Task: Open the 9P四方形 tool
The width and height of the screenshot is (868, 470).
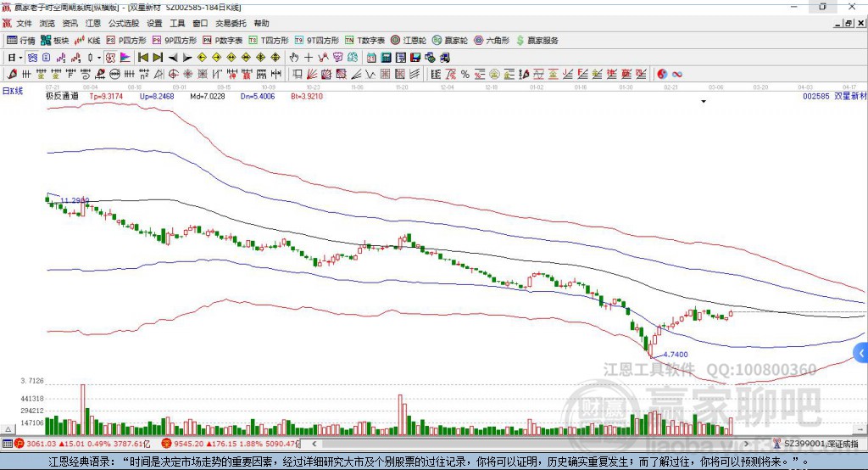Action: [174, 41]
